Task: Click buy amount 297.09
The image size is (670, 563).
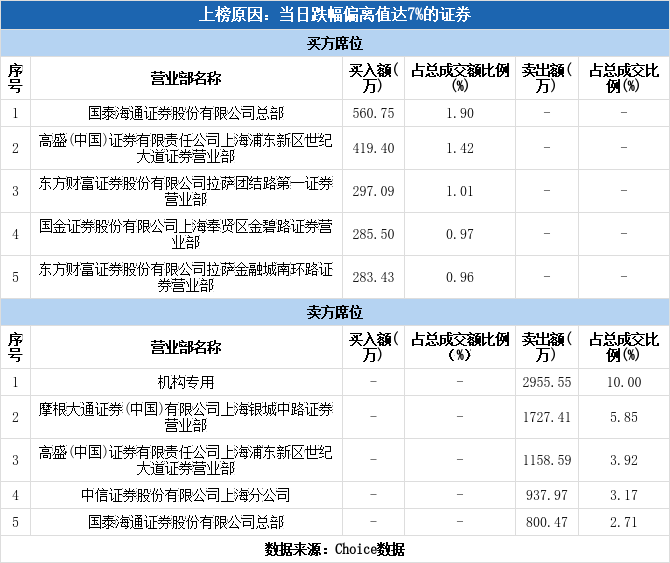Action: [x=373, y=191]
